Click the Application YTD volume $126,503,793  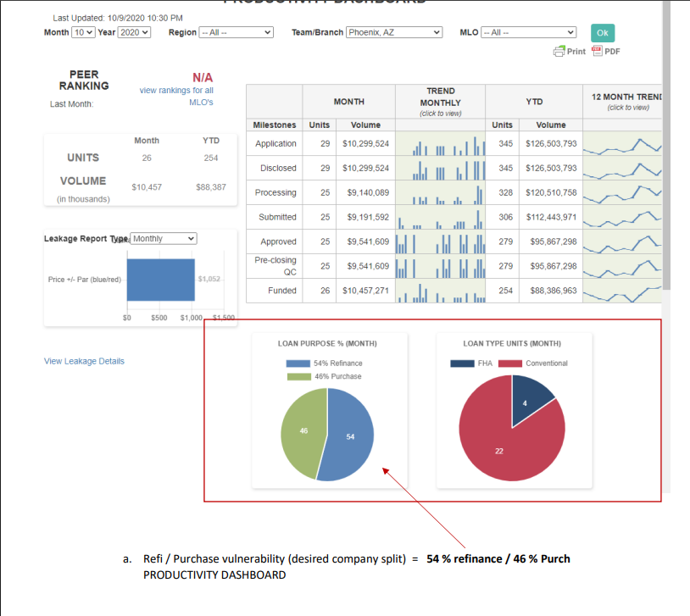(x=551, y=143)
